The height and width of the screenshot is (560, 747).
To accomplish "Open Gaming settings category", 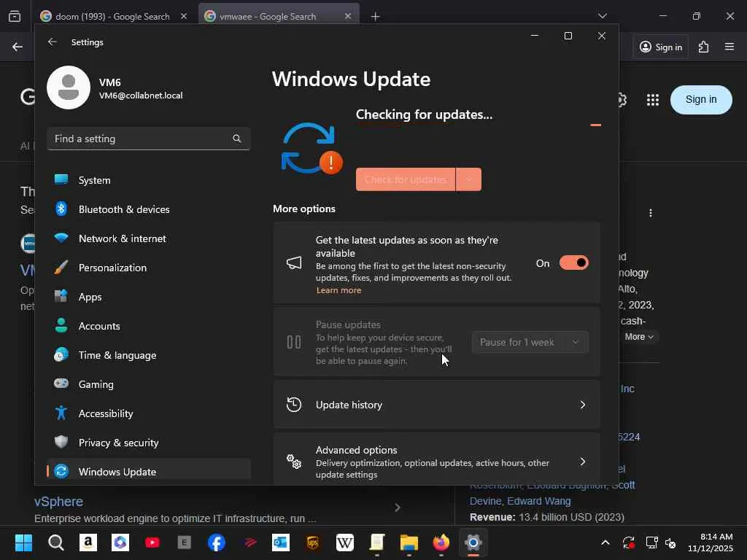I will pos(149,384).
